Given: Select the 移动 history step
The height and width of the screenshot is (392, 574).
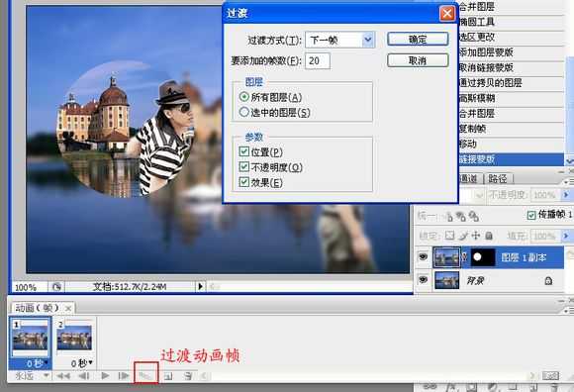Looking at the screenshot, I should [x=511, y=144].
